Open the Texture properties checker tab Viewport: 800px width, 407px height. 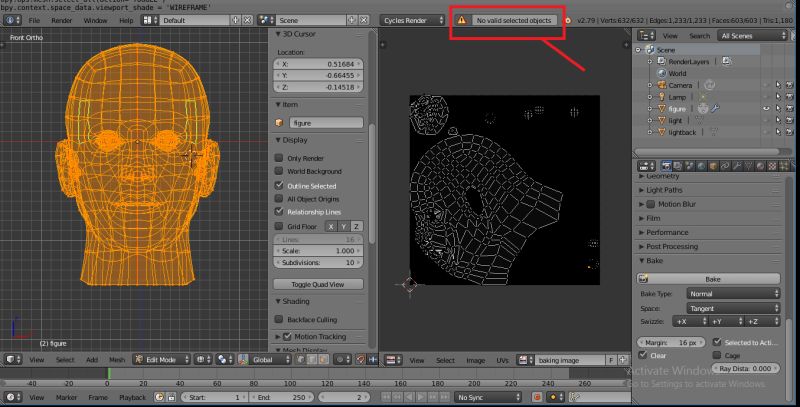(x=772, y=166)
